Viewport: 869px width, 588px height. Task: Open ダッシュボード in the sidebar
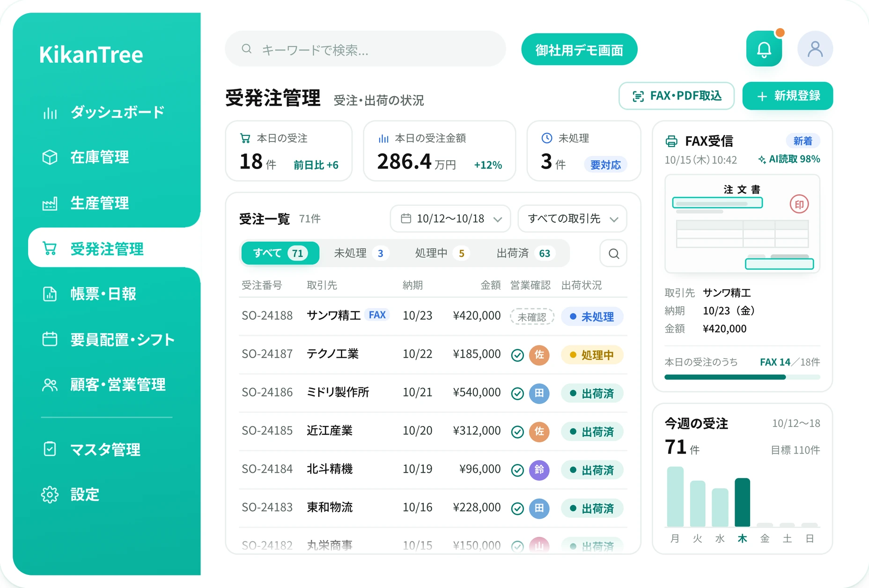pyautogui.click(x=104, y=112)
